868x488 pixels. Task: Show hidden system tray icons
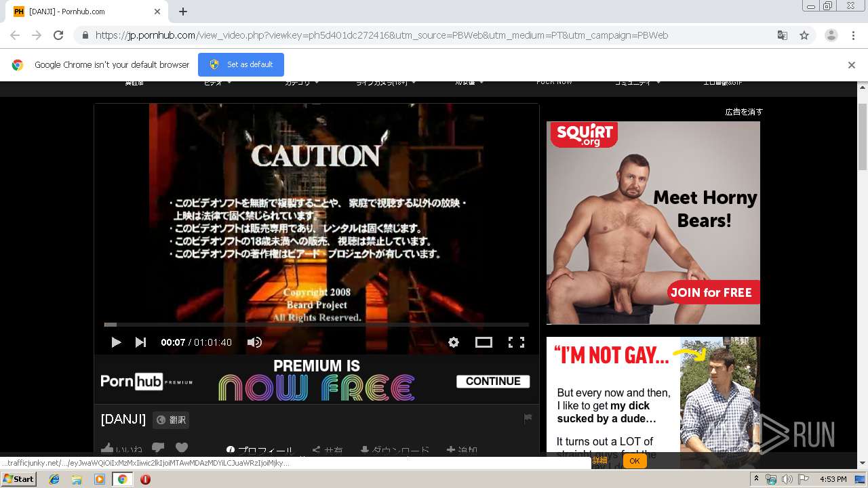[x=757, y=479]
